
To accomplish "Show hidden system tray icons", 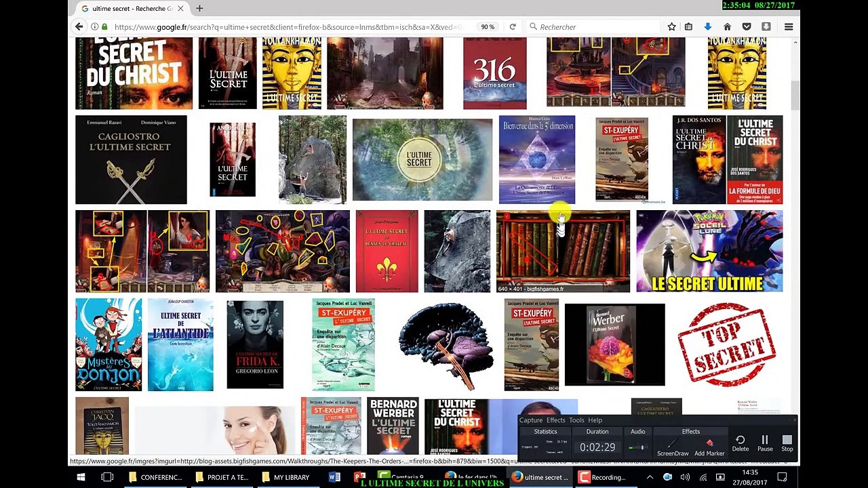I will point(650,477).
